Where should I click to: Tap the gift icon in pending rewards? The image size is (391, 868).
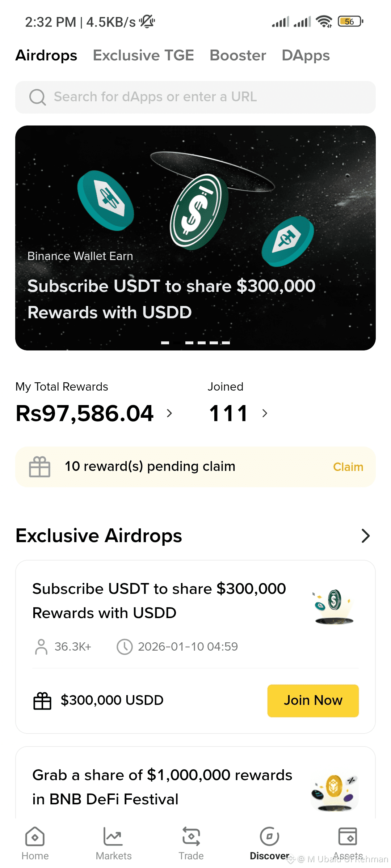coord(39,467)
